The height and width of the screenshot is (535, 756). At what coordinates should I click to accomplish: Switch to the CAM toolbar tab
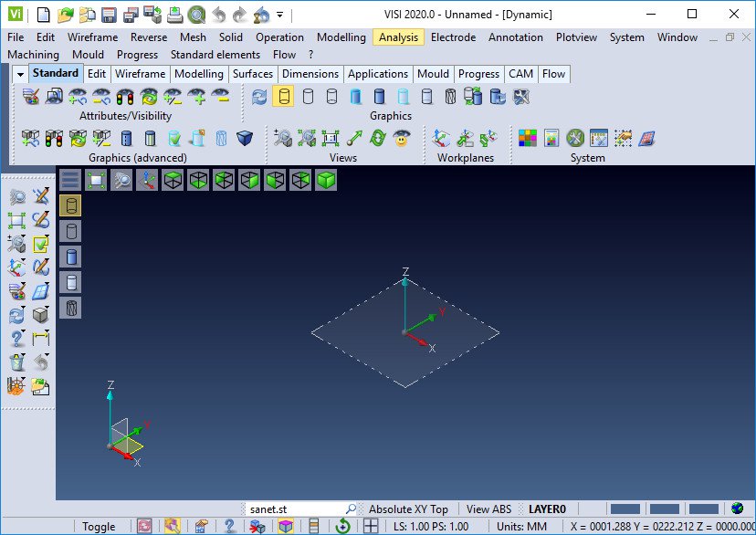(x=520, y=74)
